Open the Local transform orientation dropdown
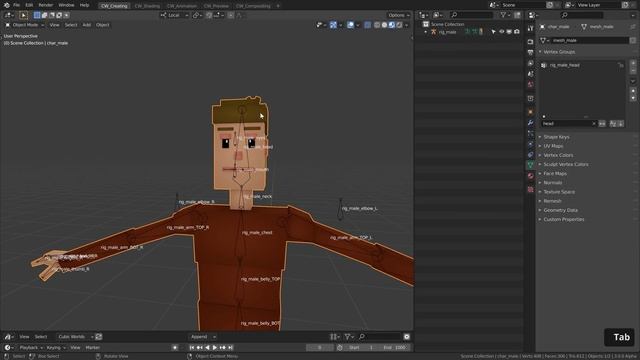Viewport: 640px width, 360px height. click(x=174, y=15)
